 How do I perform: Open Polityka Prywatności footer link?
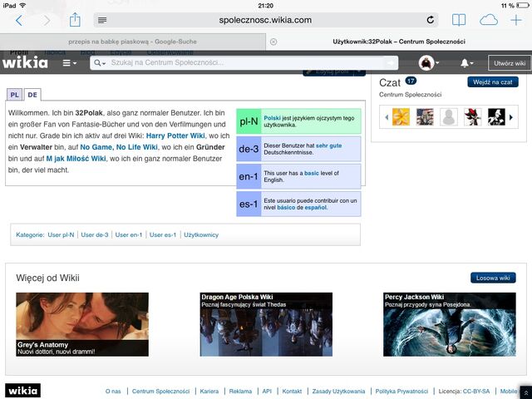401,392
